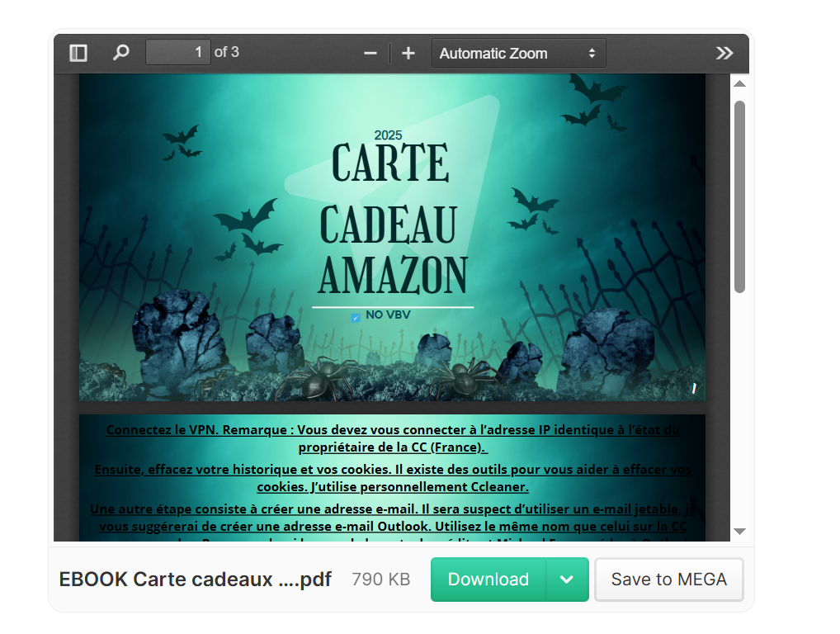Image resolution: width=840 pixels, height=634 pixels.
Task: Click the scrollbar down arrow
Action: coord(740,531)
